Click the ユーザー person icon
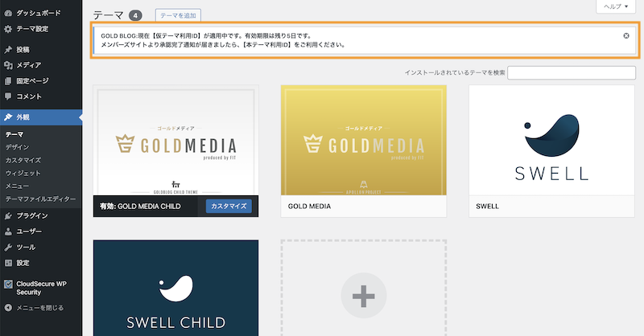The image size is (644, 336). (x=8, y=232)
